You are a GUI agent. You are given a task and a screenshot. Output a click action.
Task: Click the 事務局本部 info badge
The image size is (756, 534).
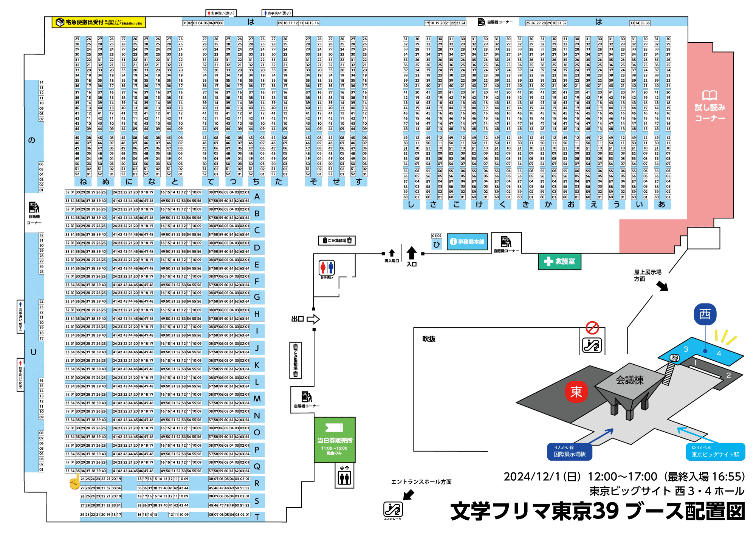click(x=467, y=242)
